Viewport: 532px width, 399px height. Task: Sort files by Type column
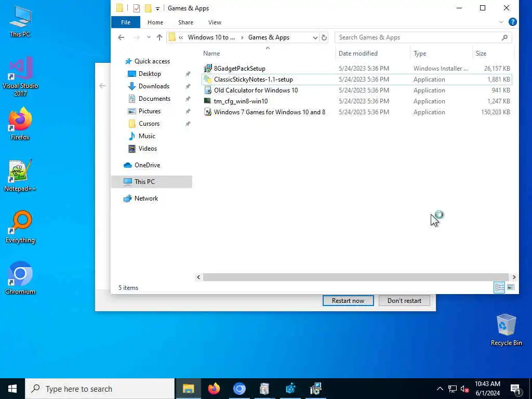441,54
